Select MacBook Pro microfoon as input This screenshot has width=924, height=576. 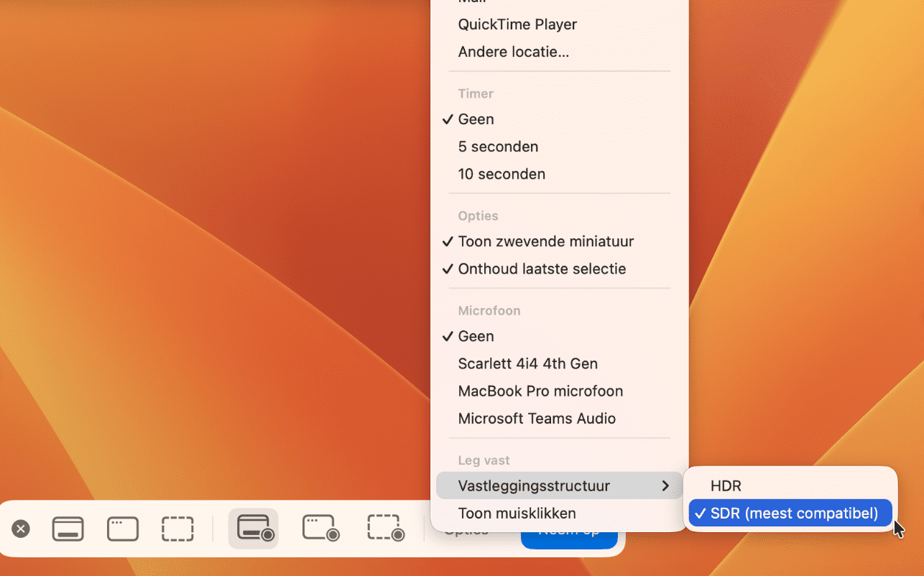click(540, 391)
